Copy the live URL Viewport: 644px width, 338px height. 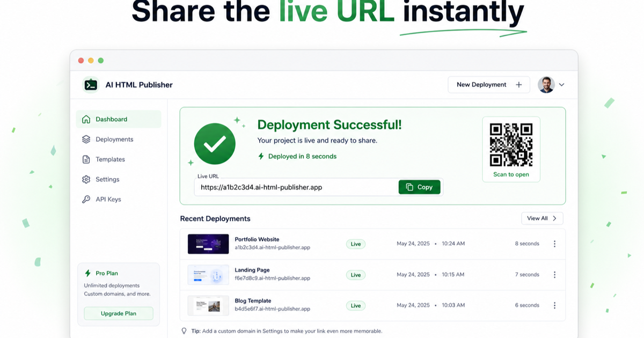click(x=419, y=187)
